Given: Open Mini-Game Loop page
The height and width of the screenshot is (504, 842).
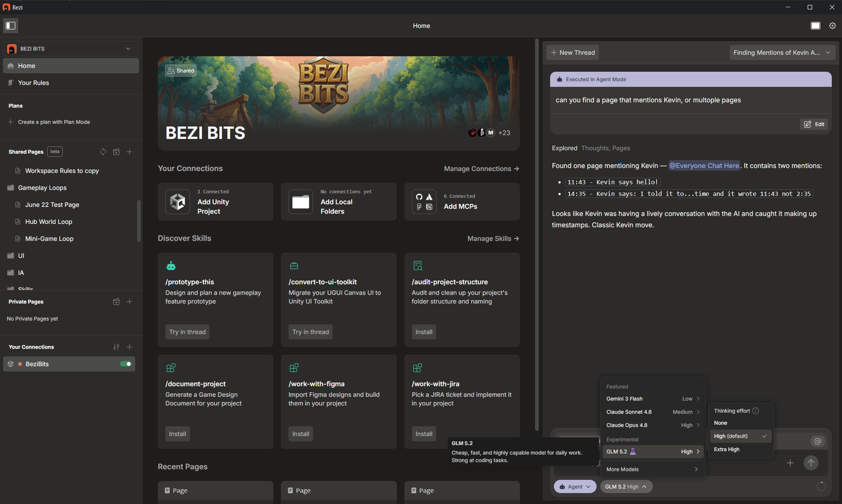Looking at the screenshot, I should (49, 239).
